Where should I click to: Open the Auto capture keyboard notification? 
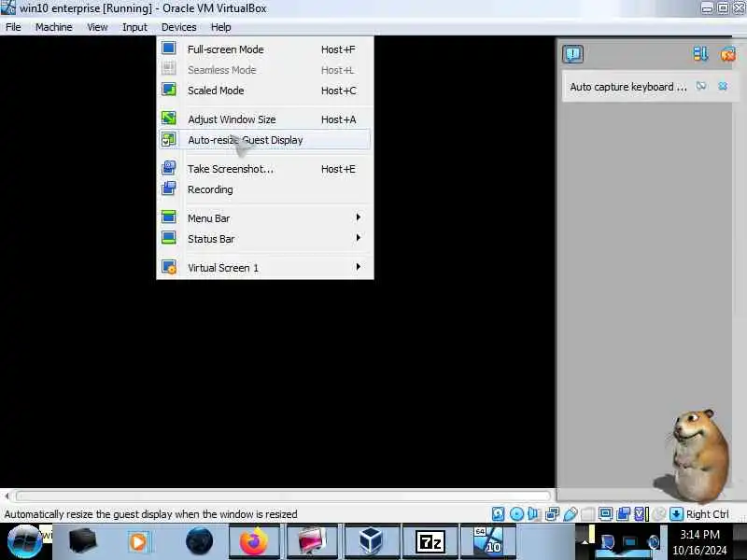coord(628,87)
